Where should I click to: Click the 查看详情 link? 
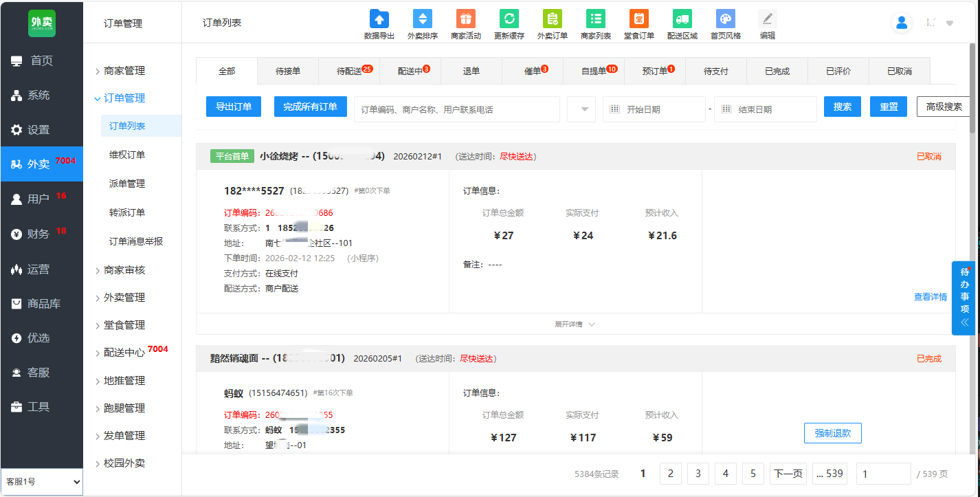pos(930,297)
